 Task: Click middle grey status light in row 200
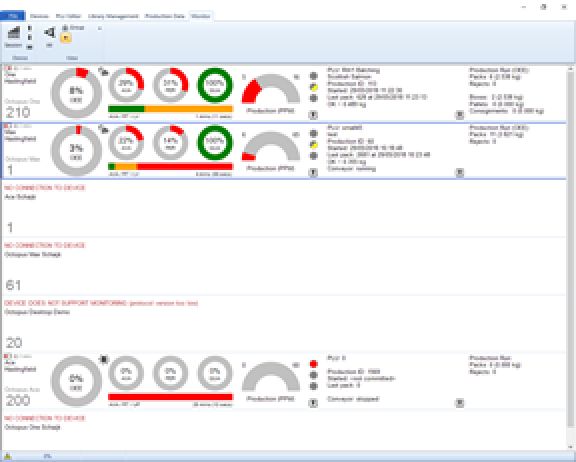[313, 375]
